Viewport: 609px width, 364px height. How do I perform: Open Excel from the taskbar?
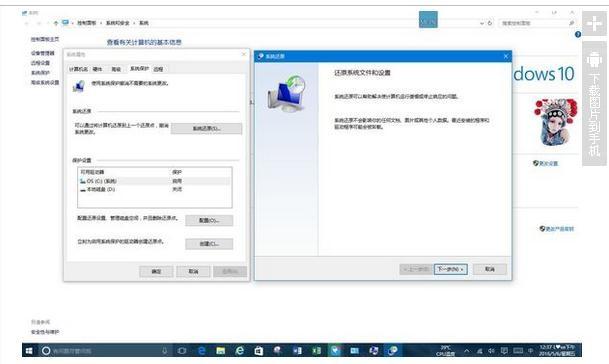point(317,351)
